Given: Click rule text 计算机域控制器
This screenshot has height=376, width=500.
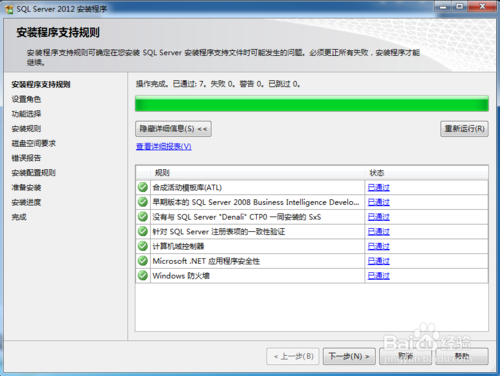Looking at the screenshot, I should pyautogui.click(x=178, y=246).
